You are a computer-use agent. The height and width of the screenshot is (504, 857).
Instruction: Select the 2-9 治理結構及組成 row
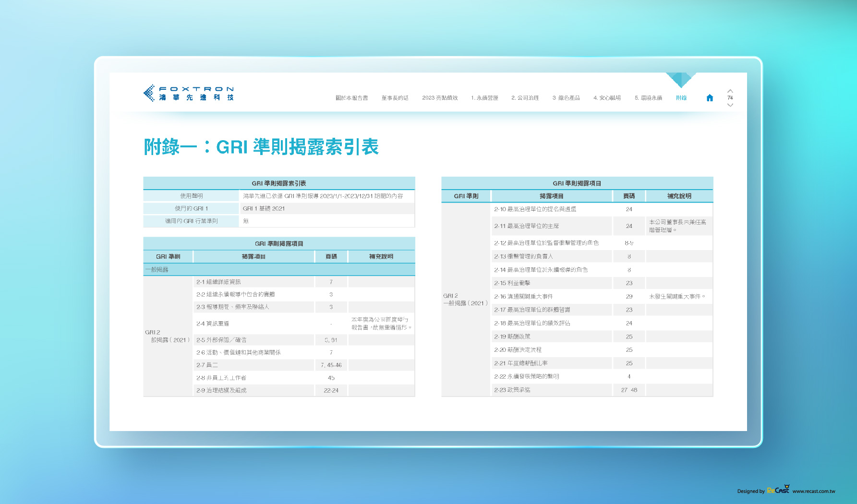click(303, 390)
